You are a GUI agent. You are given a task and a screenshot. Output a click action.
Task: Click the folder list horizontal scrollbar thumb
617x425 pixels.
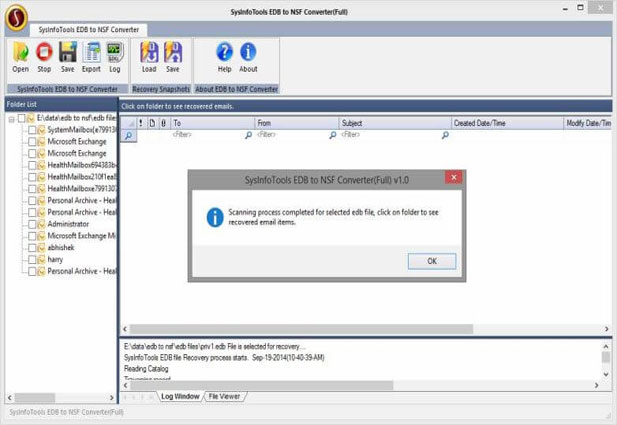tap(35, 398)
